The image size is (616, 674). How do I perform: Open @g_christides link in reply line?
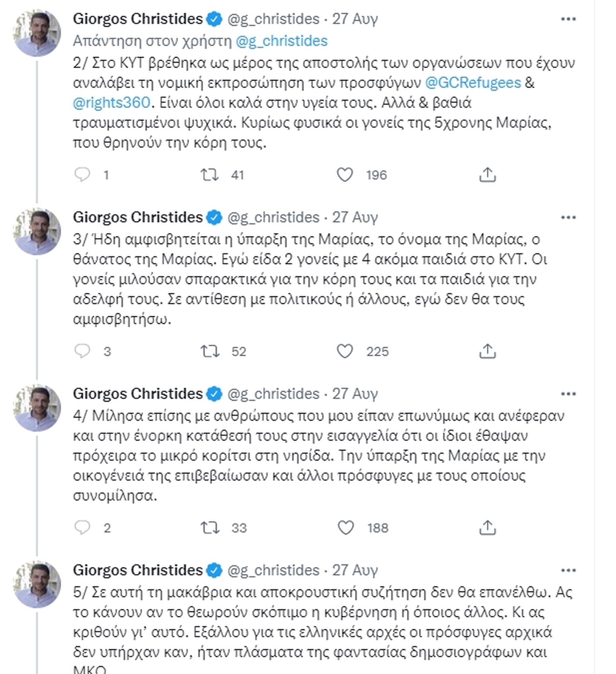(x=281, y=41)
